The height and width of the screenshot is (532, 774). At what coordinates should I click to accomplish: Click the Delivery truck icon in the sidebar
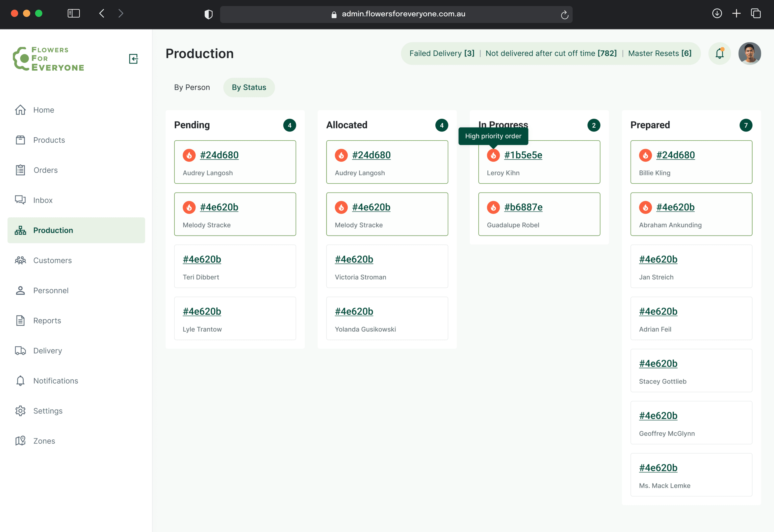[x=20, y=350]
